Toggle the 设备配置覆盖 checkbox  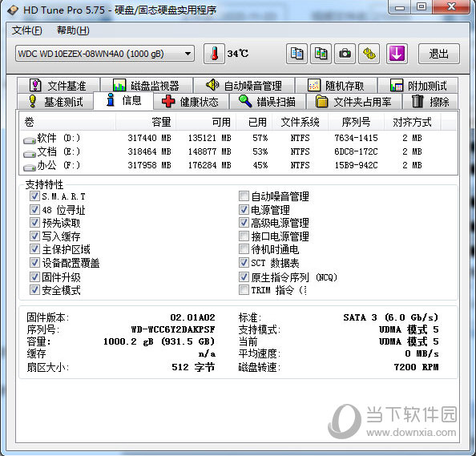(x=34, y=262)
